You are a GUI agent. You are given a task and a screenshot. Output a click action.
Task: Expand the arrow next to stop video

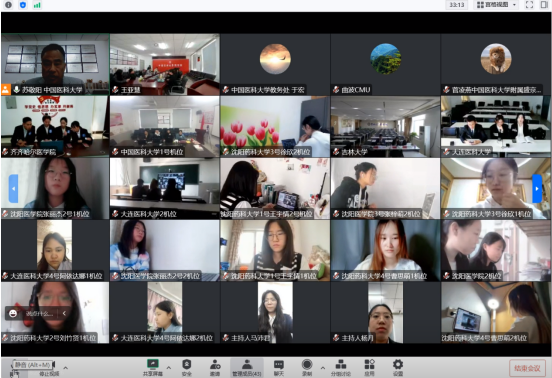[65, 368]
